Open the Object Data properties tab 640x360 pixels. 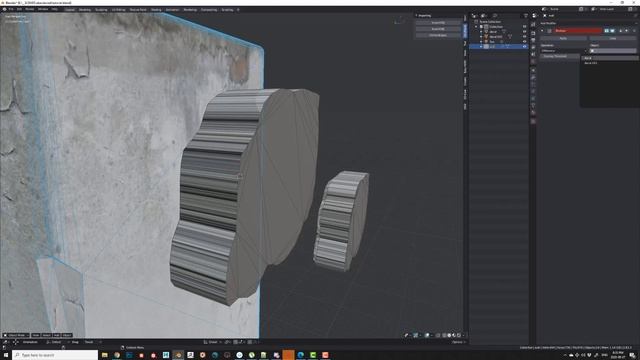(x=533, y=105)
